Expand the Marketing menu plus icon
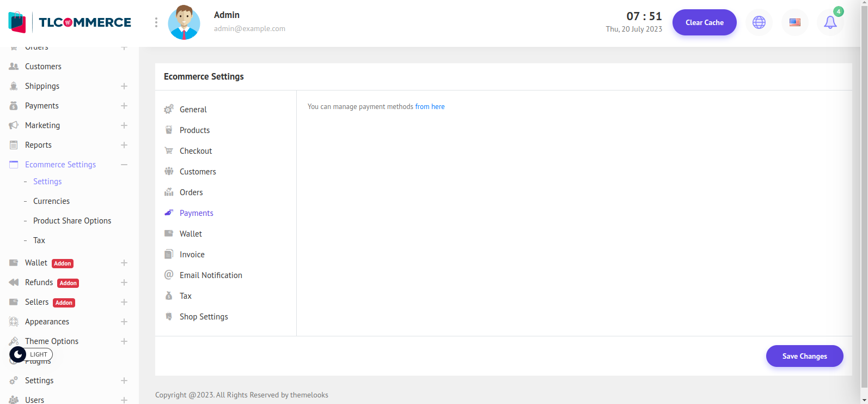 pos(124,125)
